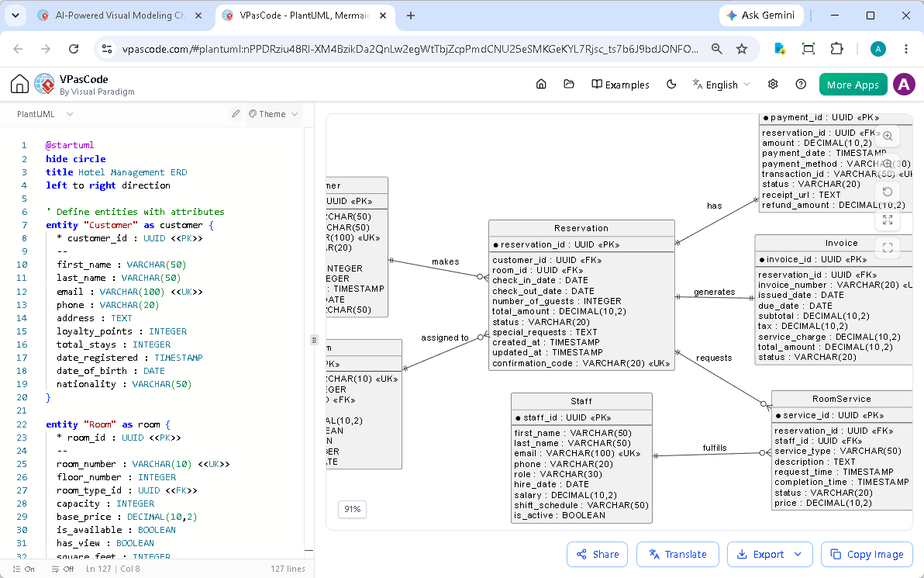This screenshot has height=578, width=924.
Task: Toggle the word wrap Off setting
Action: (63, 569)
